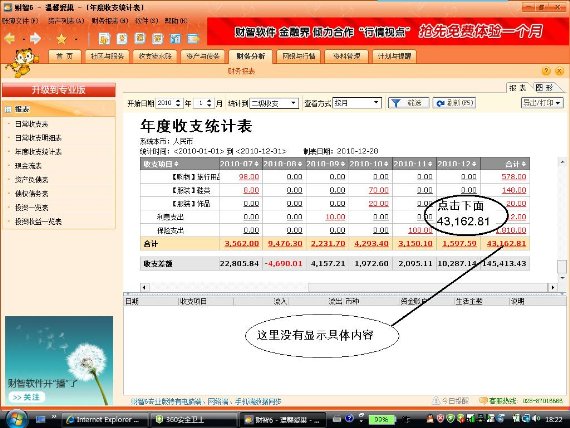Screen dimensions: 570x428
Task: Sort by the 2010-08 column header
Action: pos(284,164)
